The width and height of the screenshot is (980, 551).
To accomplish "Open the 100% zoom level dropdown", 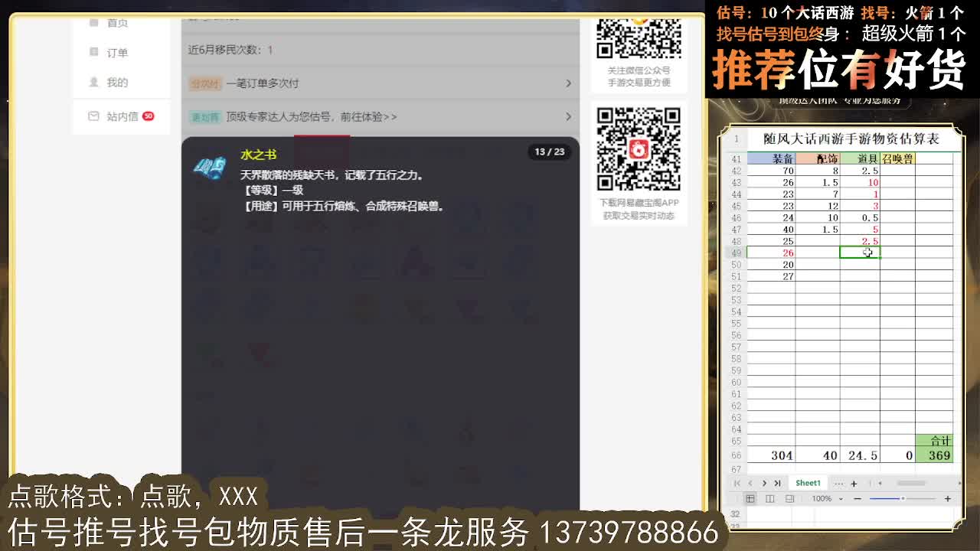I will click(x=824, y=498).
